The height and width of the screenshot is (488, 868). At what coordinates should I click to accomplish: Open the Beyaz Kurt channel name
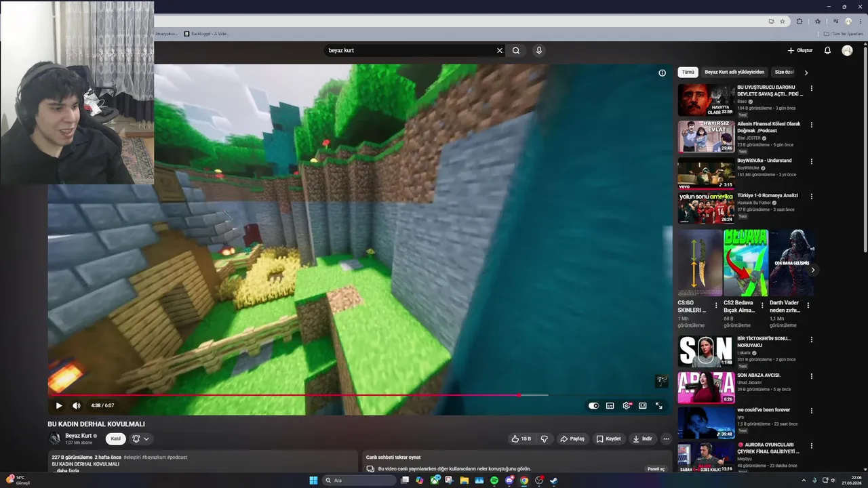[x=78, y=436]
